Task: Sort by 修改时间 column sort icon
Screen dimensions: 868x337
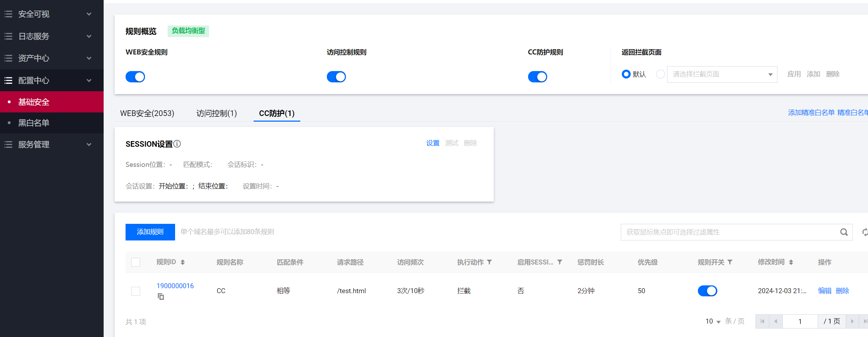Action: [791, 262]
